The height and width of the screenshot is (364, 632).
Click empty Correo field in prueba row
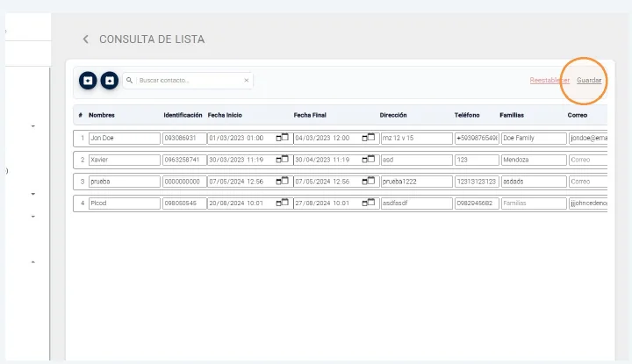tap(588, 182)
